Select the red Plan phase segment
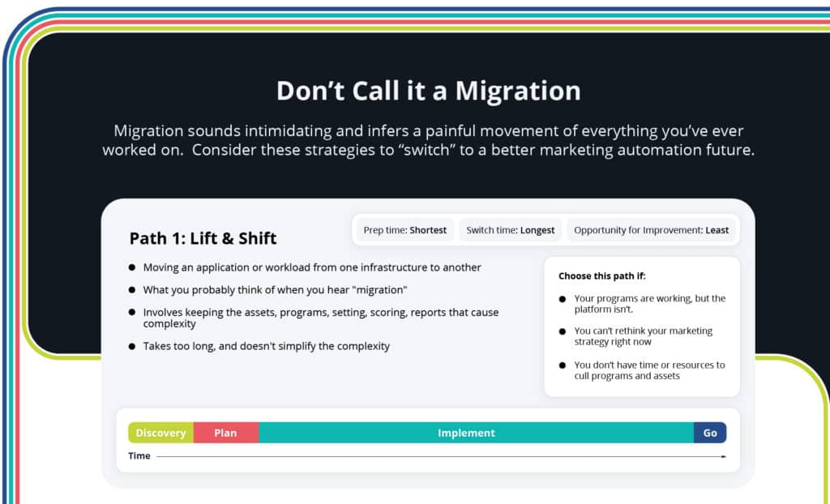The width and height of the screenshot is (830, 504). [225, 433]
